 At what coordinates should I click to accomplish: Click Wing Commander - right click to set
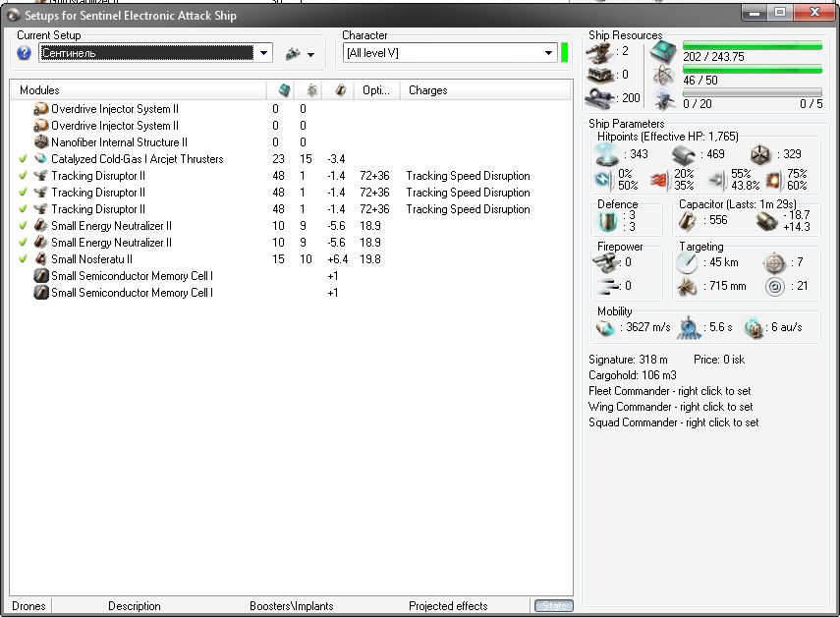[671, 407]
